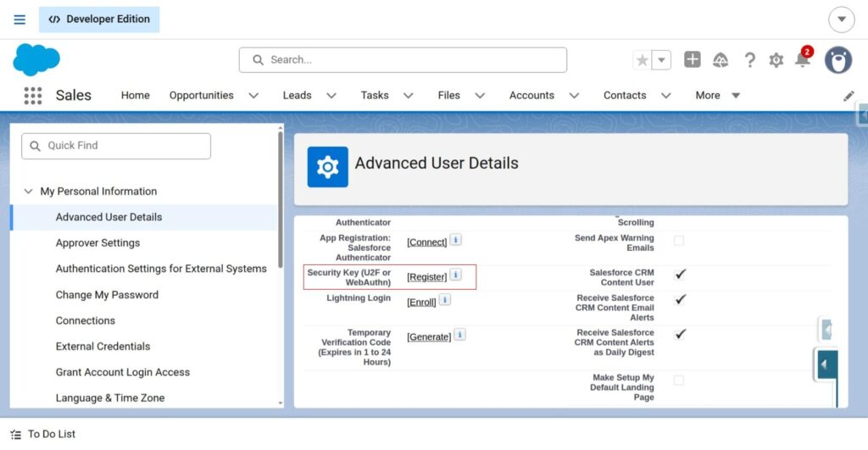Viewport: 868px width, 450px height.
Task: Click info icon next to Connect
Action: tap(455, 240)
